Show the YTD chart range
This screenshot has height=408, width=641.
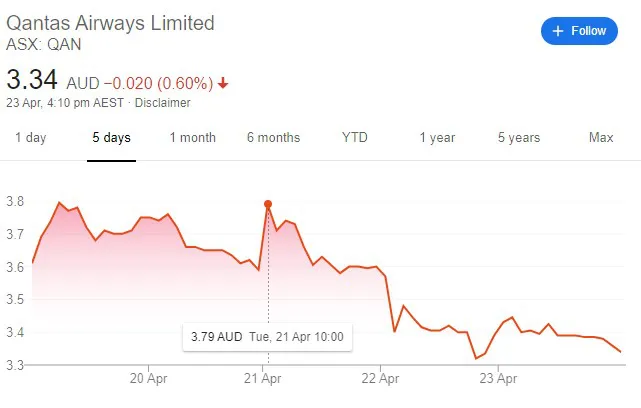click(x=355, y=138)
